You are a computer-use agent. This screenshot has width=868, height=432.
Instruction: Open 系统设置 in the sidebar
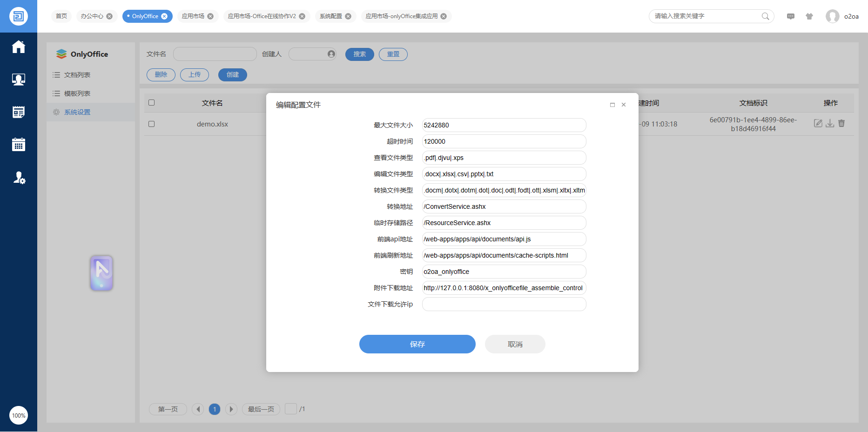[91, 112]
